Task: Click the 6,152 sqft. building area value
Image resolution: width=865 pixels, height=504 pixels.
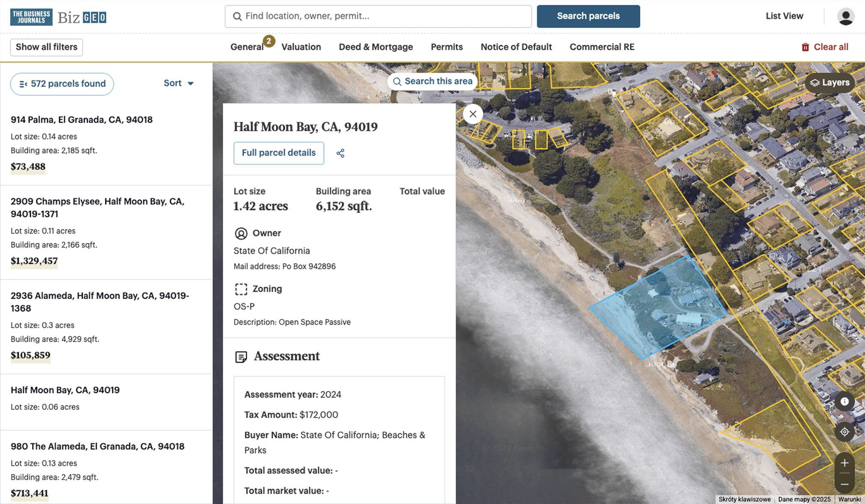Action: [344, 206]
